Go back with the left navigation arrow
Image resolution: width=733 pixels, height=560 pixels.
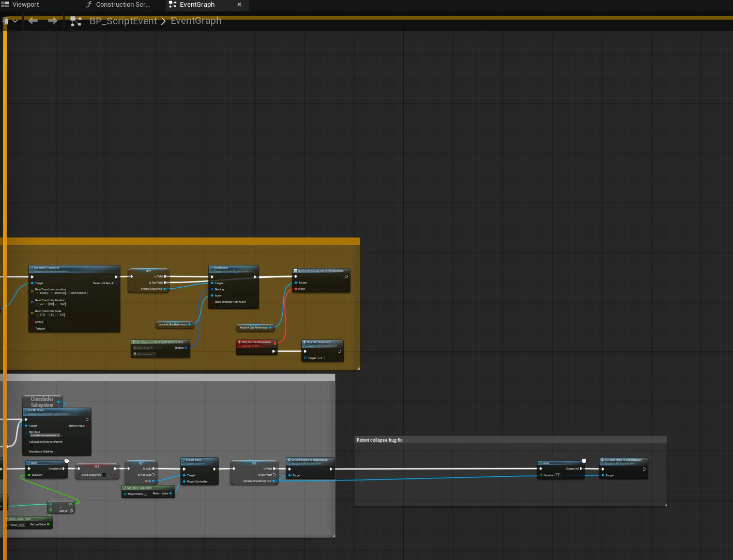pos(33,21)
